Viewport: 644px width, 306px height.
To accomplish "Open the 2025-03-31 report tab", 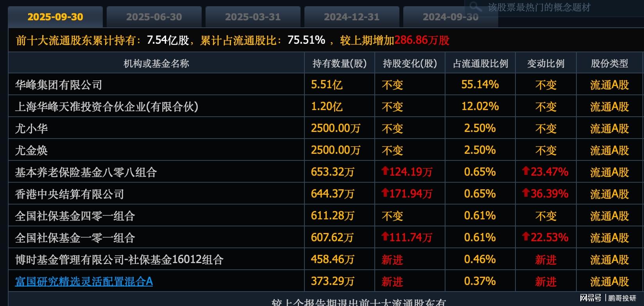I will click(x=253, y=17).
